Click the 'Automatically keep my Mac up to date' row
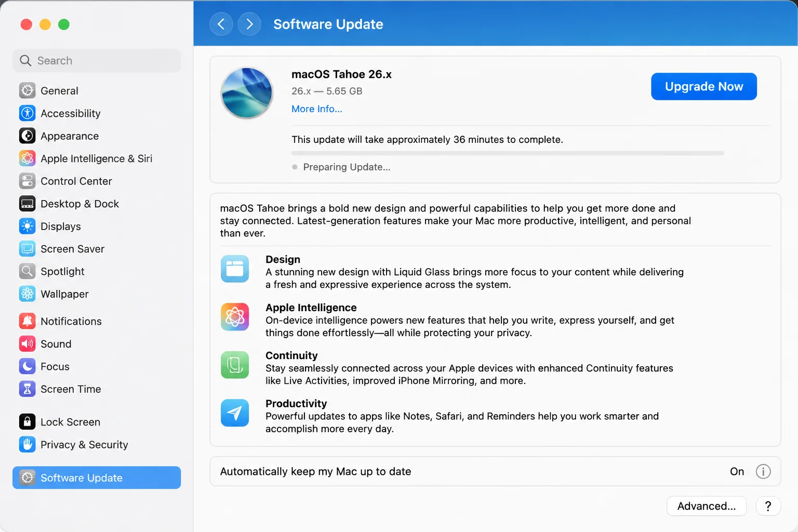 point(495,471)
